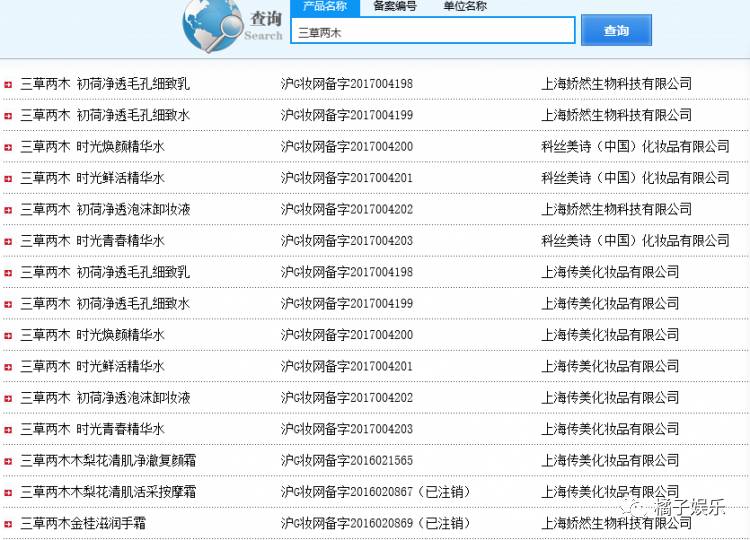Select cancelled number 沪G妆网备字2016020867（已注销）

pyautogui.click(x=376, y=492)
